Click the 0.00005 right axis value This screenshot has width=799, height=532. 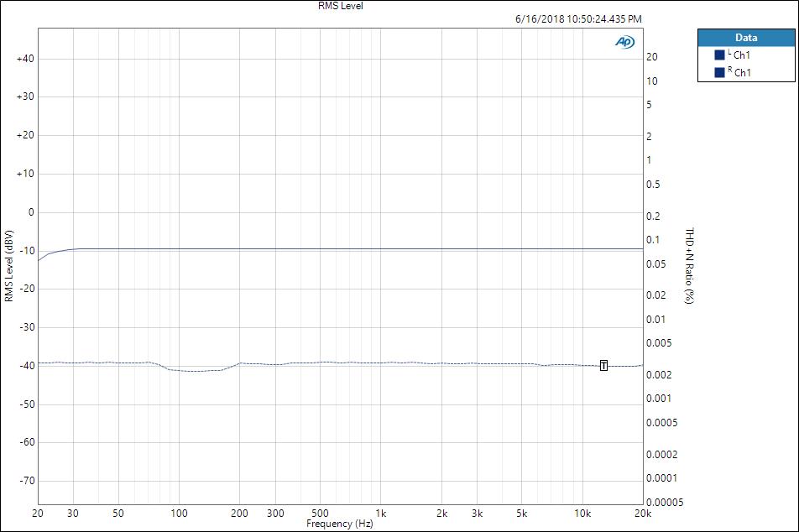pyautogui.click(x=665, y=503)
